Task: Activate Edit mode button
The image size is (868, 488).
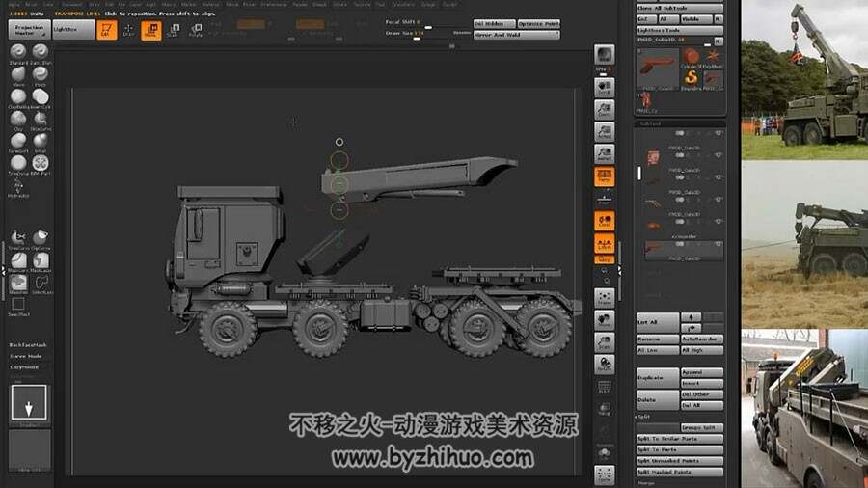Action: (x=106, y=29)
